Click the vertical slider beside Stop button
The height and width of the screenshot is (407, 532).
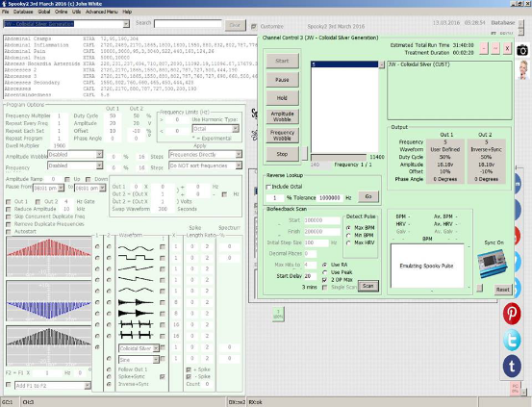(x=304, y=153)
